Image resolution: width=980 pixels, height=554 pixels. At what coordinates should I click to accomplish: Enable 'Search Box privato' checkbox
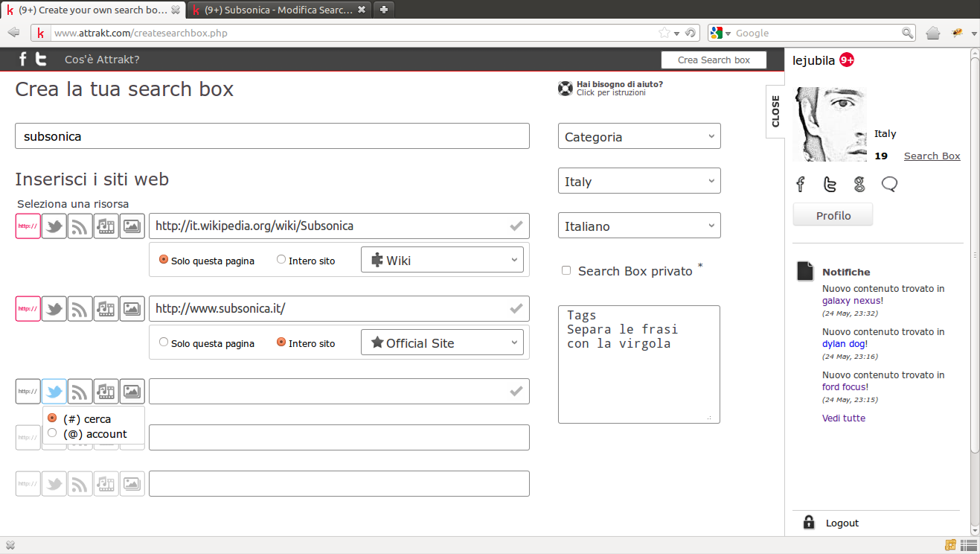[x=566, y=271]
